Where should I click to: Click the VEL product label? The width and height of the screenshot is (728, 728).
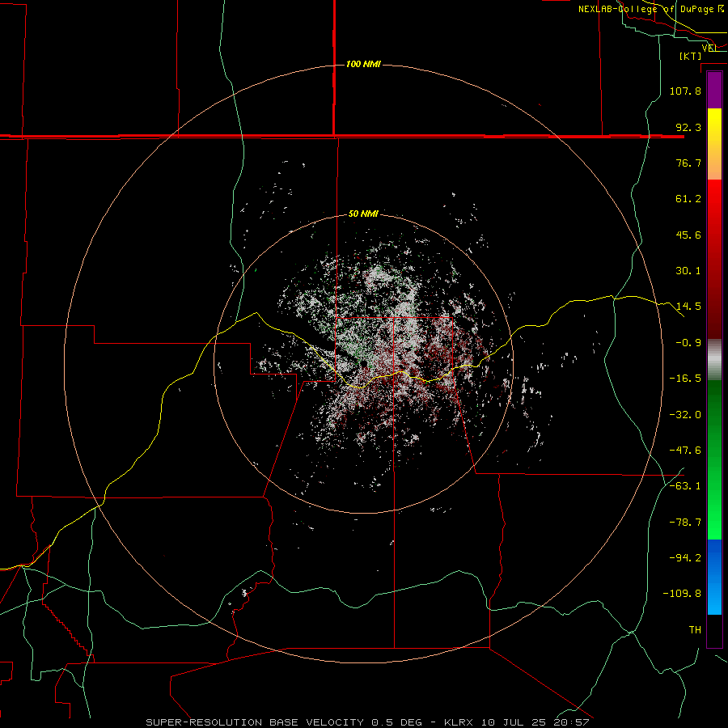(x=709, y=48)
